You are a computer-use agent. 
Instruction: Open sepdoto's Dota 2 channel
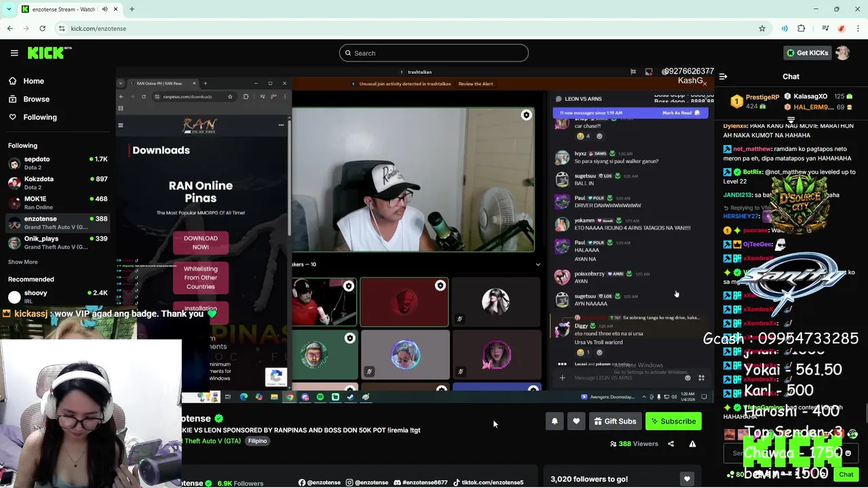tap(58, 163)
